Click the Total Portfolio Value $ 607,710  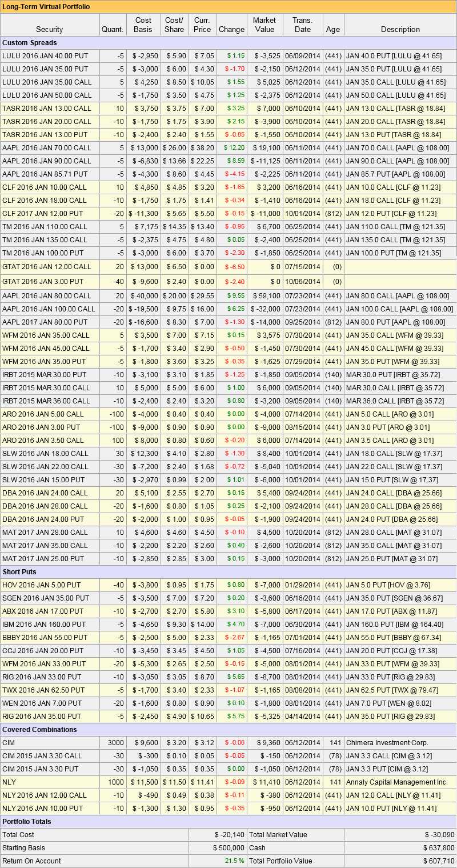click(x=439, y=861)
